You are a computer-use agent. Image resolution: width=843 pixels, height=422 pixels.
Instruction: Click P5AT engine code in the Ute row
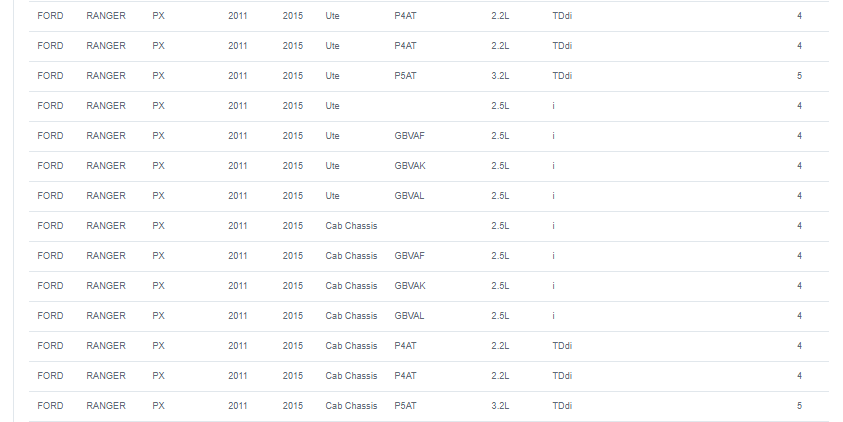coord(405,76)
